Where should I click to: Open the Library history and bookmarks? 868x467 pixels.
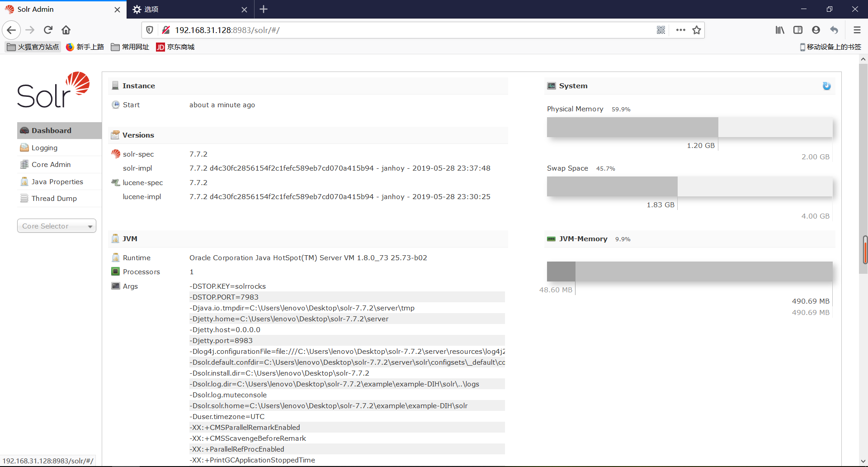click(780, 30)
